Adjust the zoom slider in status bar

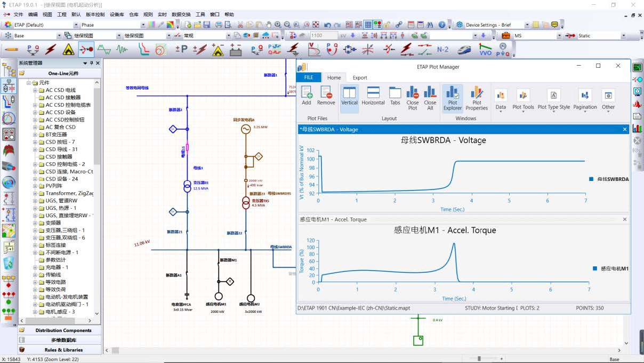(479, 359)
